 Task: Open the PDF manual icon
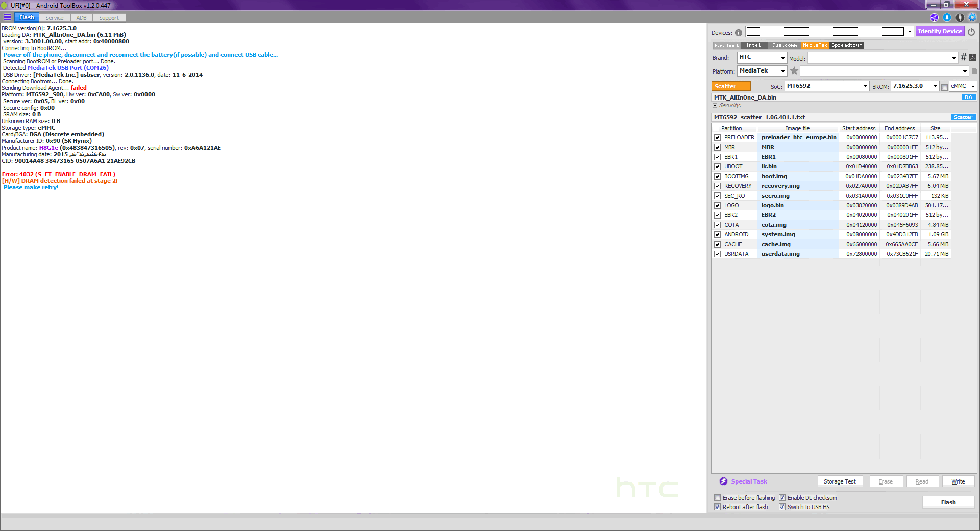(973, 57)
